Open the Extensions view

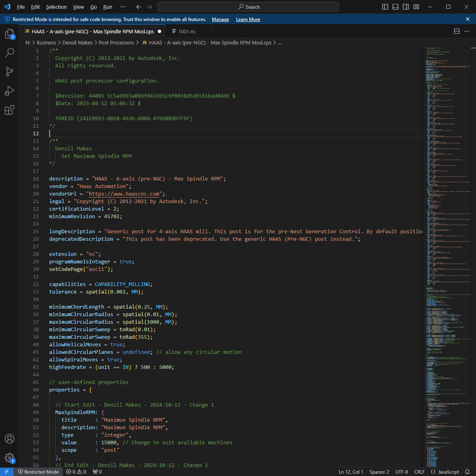tap(9, 110)
